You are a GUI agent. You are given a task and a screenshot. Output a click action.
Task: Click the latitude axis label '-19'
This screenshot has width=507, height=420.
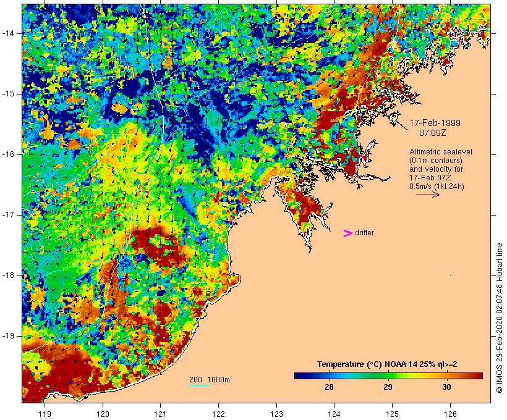(x=8, y=336)
